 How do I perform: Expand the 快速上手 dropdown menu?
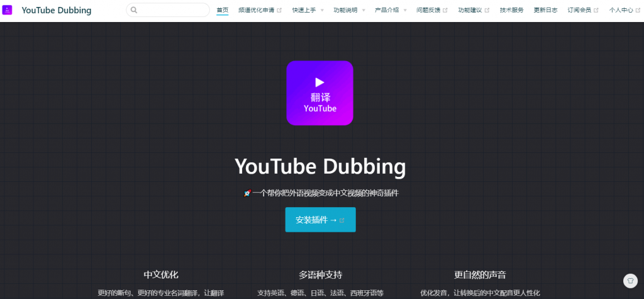(308, 10)
